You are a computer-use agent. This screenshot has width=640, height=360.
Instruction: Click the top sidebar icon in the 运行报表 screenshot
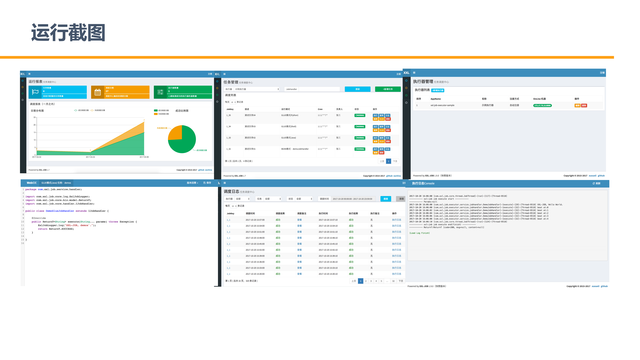click(x=23, y=80)
